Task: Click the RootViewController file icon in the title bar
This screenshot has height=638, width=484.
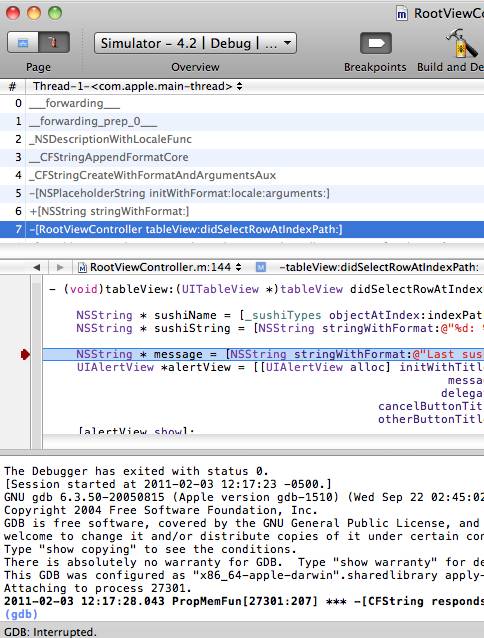Action: pos(401,13)
